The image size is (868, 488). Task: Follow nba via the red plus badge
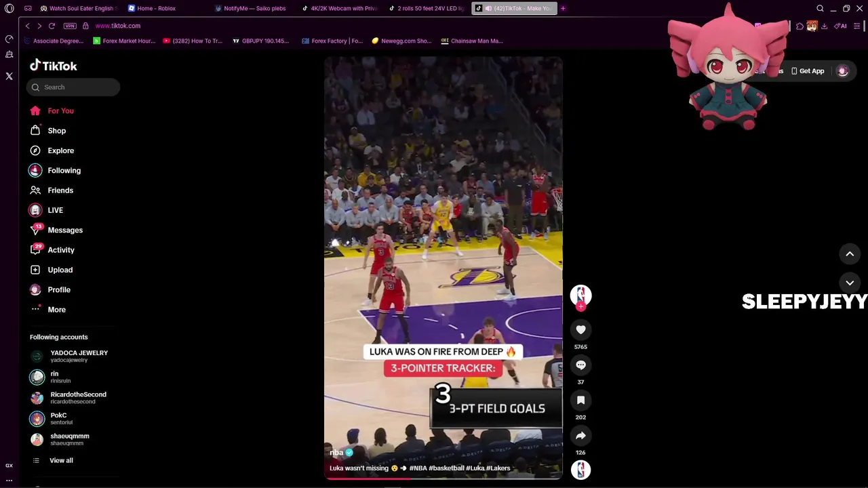click(x=580, y=306)
